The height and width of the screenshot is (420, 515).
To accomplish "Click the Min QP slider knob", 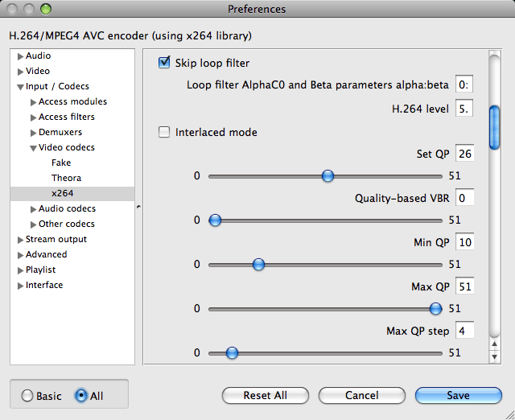I will click(258, 265).
